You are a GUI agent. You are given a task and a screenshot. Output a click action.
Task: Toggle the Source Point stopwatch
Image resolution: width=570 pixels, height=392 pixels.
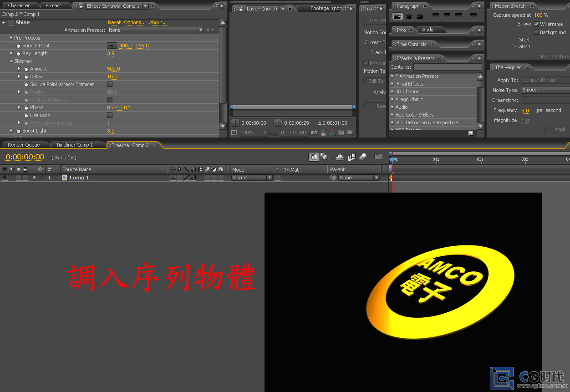18,46
